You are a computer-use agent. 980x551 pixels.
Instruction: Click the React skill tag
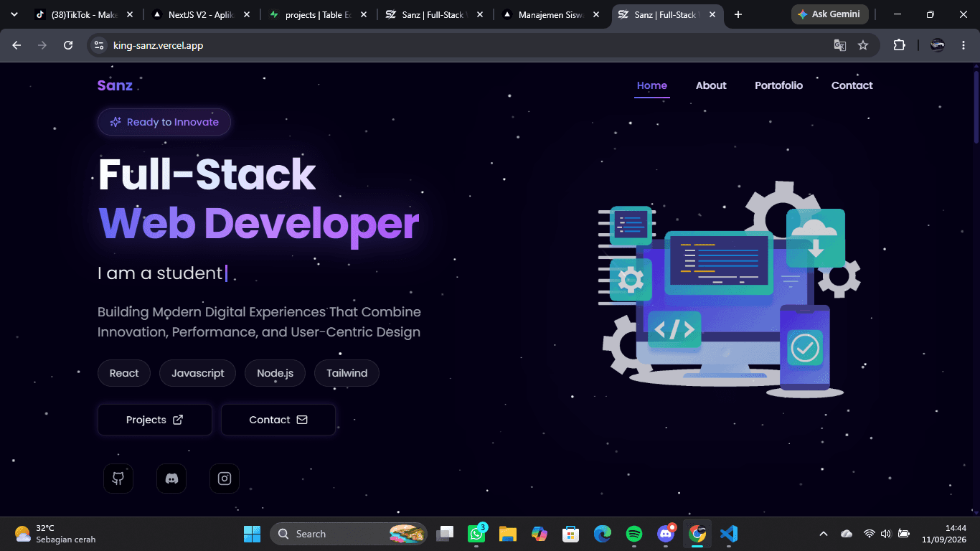tap(124, 373)
